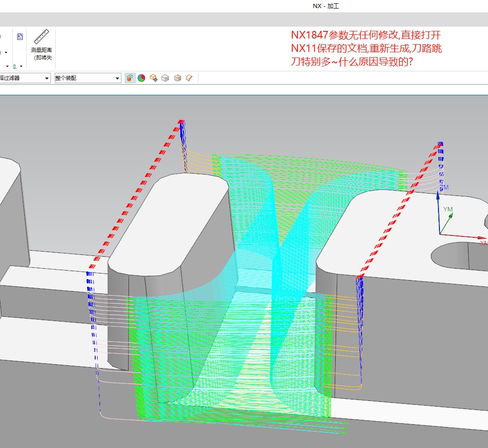Click the YM axis label of coordinate system
Screen dimensions: 488x448
448,209
